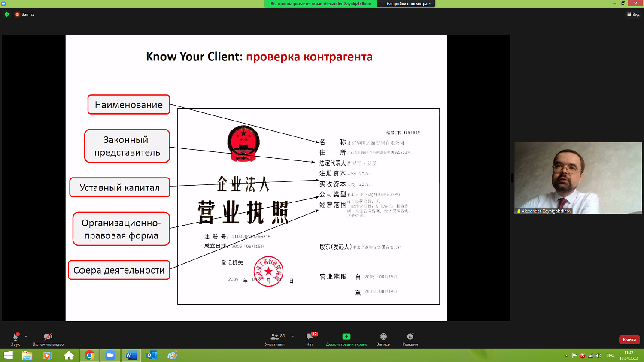Select Alexander Zaynigabdinov's video thumbnail
This screenshot has height=362, width=644.
[578, 178]
